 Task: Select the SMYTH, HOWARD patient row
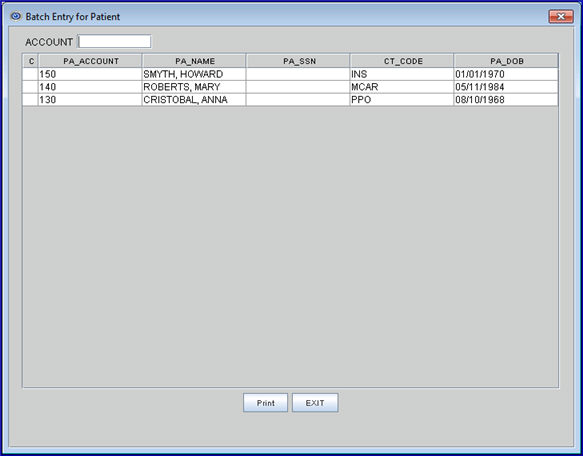(290, 74)
